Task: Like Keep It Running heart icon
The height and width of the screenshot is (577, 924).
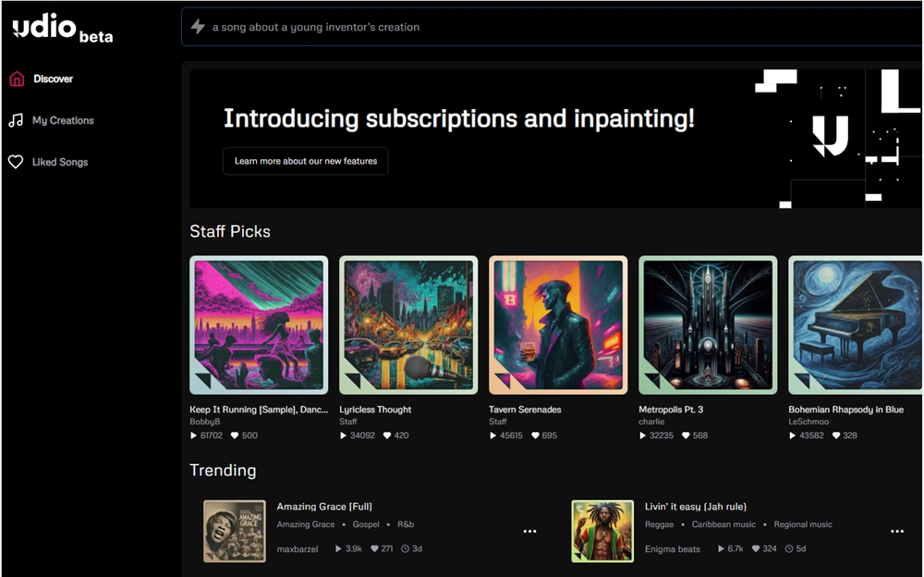Action: (x=235, y=436)
